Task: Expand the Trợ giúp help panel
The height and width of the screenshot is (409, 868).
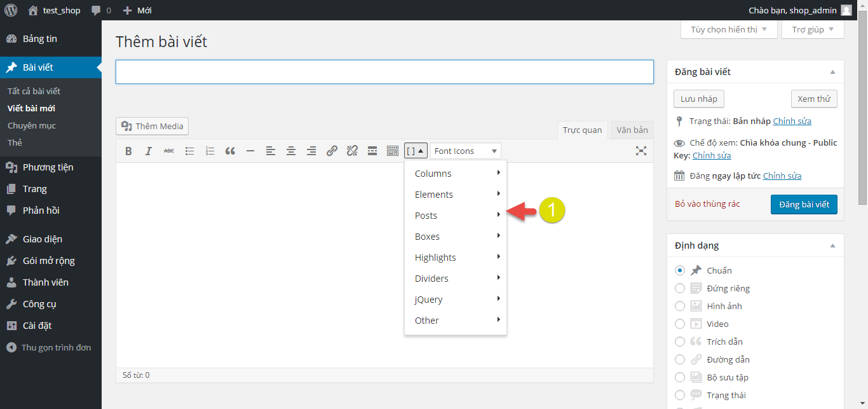Action: pyautogui.click(x=813, y=29)
